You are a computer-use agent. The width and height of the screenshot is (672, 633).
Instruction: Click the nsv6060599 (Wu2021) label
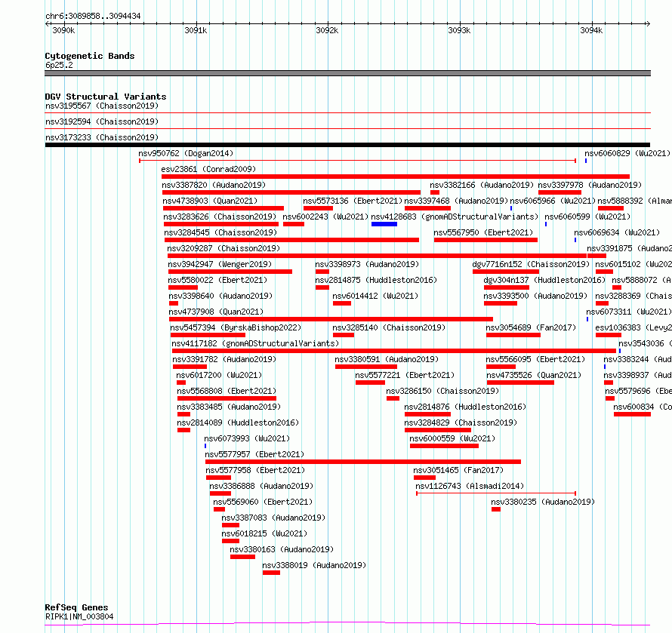(587, 217)
